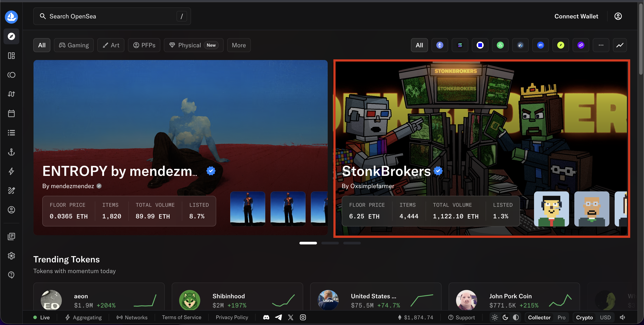The width and height of the screenshot is (644, 325).
Task: Click the Connect Wallet button
Action: coord(576,16)
